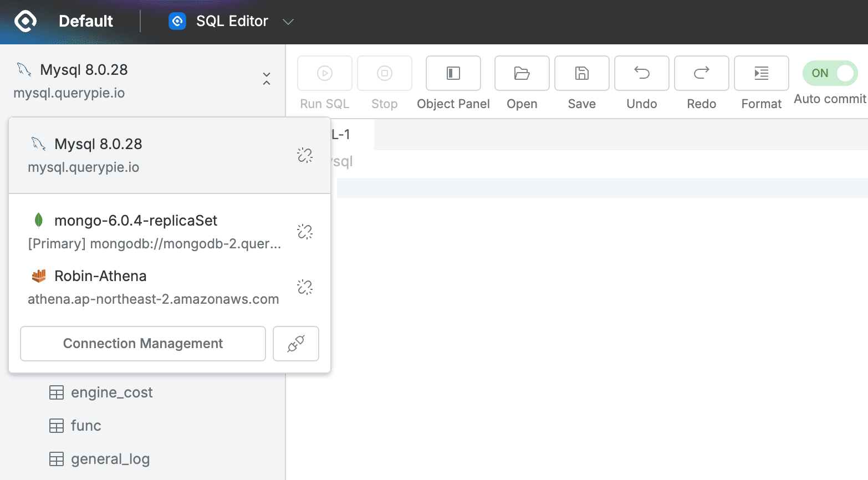Undo the last edit
The image size is (868, 480).
click(x=641, y=73)
